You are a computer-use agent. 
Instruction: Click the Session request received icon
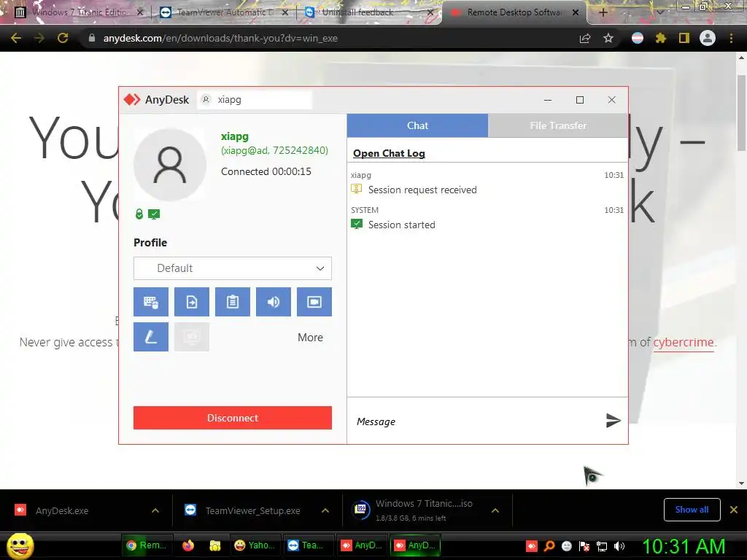[356, 189]
